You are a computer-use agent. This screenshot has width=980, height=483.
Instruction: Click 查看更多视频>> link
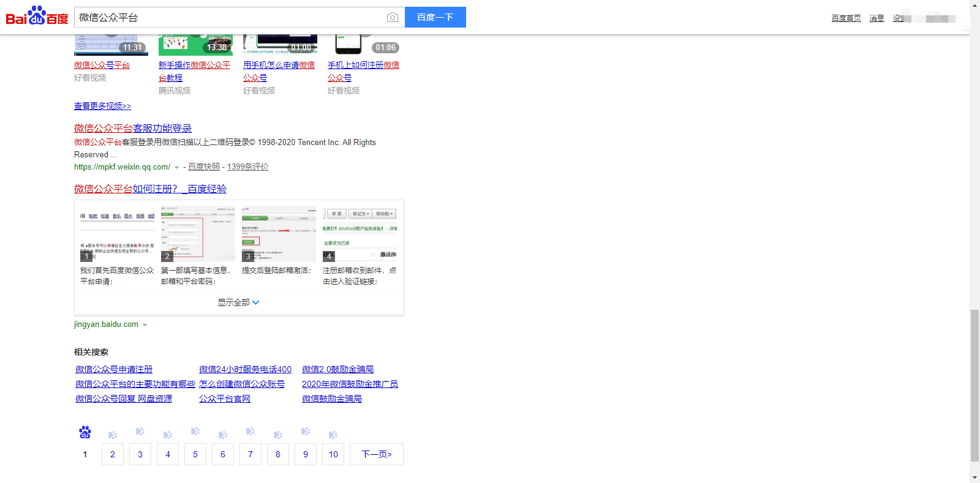[x=102, y=106]
